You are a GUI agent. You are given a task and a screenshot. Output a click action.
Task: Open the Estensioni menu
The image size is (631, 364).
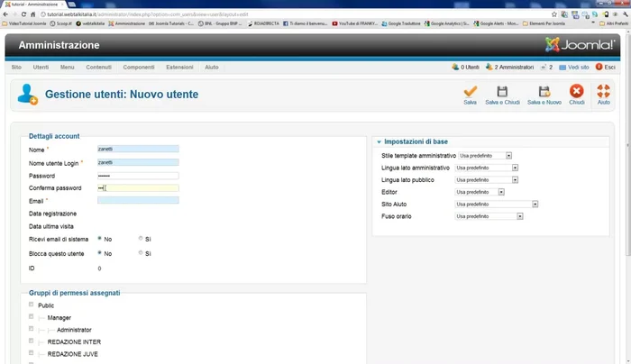[179, 68]
